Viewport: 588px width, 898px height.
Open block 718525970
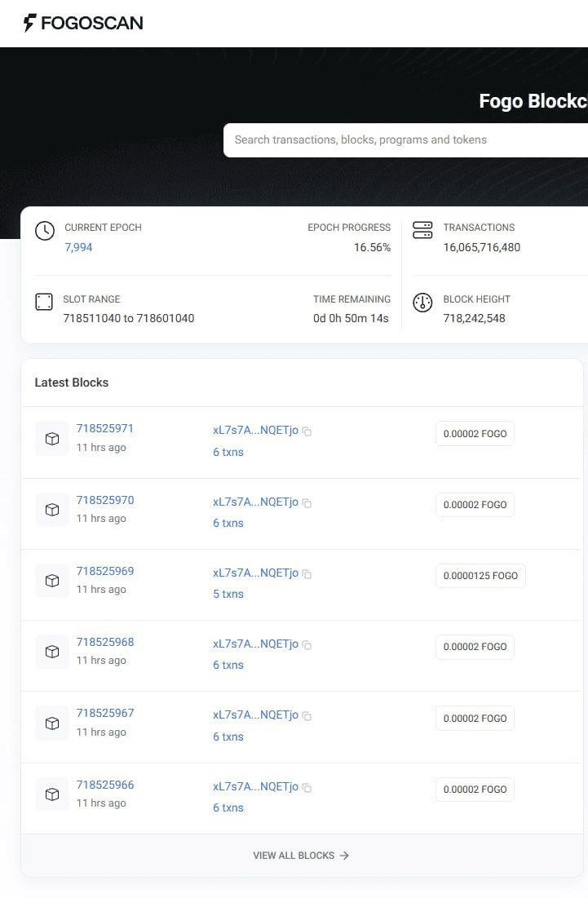click(105, 500)
